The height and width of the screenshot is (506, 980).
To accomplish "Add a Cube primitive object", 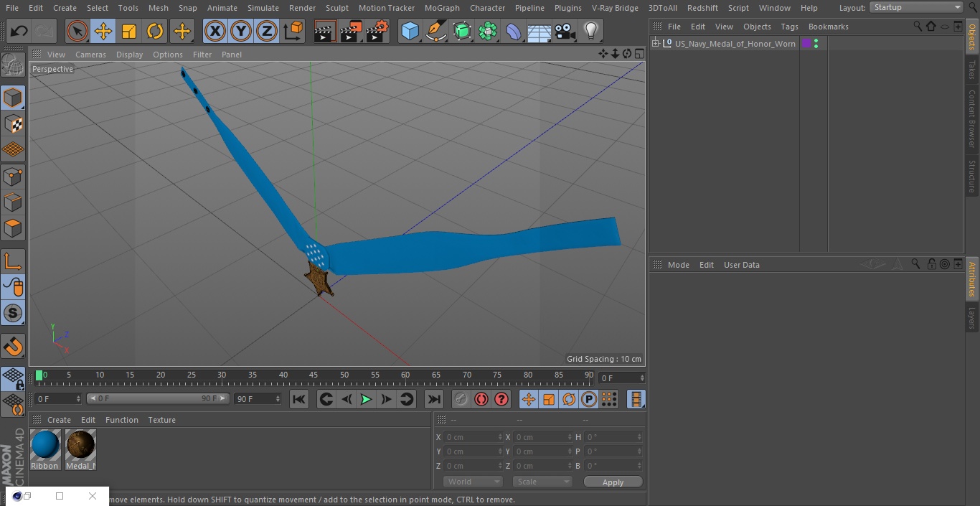I will (410, 32).
